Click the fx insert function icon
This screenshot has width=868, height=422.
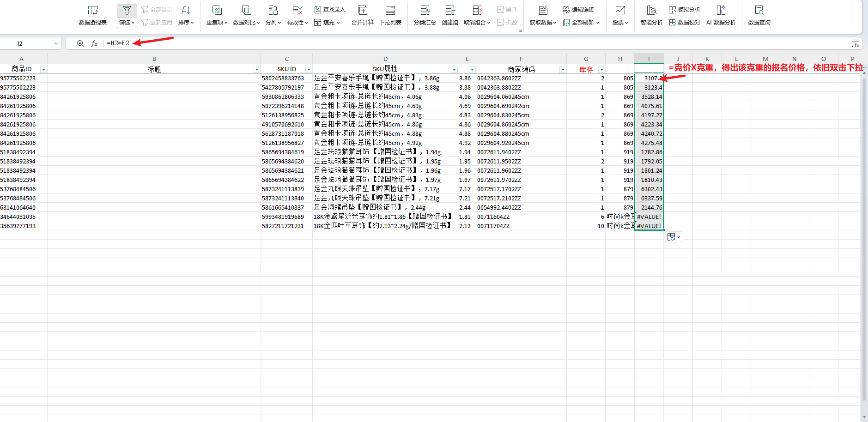94,43
